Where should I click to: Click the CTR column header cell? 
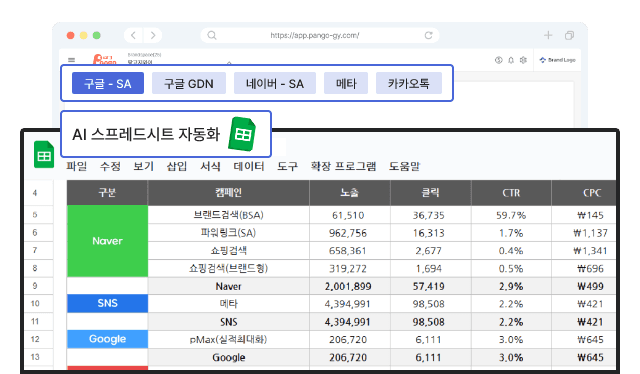tap(511, 193)
